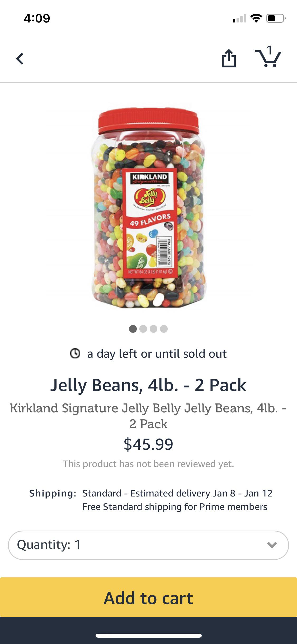The image size is (297, 644).
Task: Tap the clock icon beside deal countdown
Action: coord(75,353)
